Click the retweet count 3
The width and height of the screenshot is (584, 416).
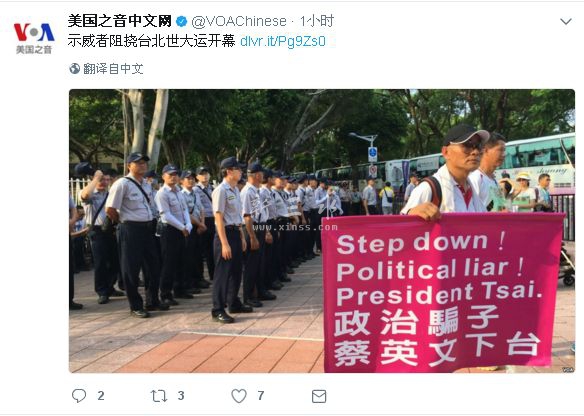point(181,396)
